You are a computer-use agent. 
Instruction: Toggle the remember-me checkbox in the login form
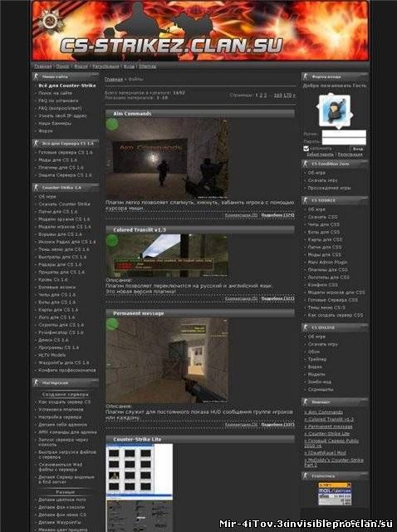306,149
